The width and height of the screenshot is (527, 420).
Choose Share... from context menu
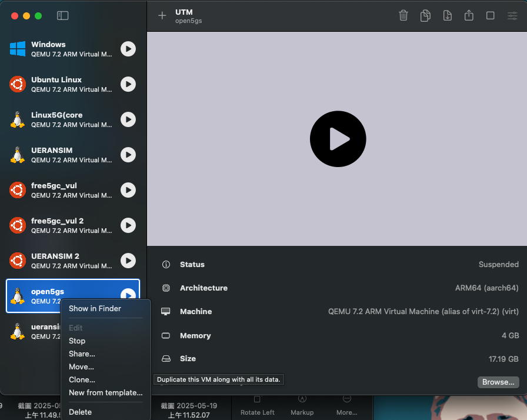tap(82, 354)
